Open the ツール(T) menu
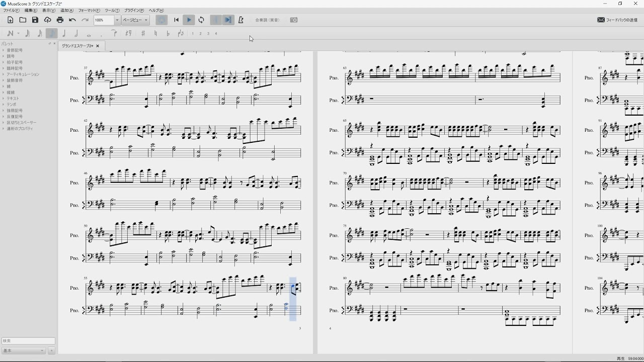The width and height of the screenshot is (644, 362). (112, 11)
